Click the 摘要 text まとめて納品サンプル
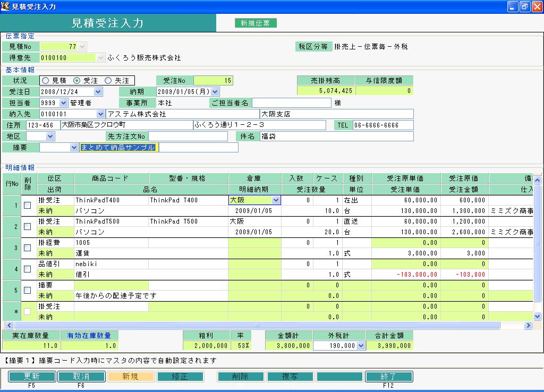The height and width of the screenshot is (392, 544). (x=119, y=148)
